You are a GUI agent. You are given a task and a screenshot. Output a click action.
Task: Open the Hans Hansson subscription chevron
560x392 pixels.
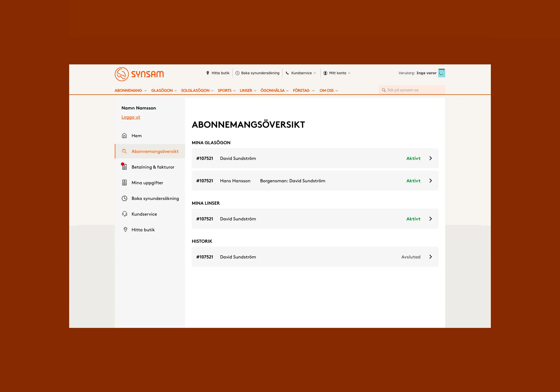pos(430,181)
